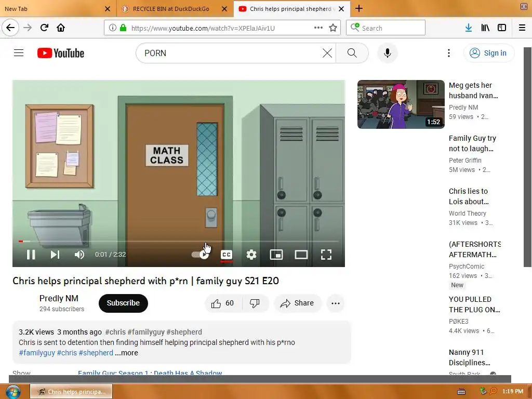This screenshot has width=532, height=399.
Task: Open the browser home page
Action: pyautogui.click(x=61, y=28)
